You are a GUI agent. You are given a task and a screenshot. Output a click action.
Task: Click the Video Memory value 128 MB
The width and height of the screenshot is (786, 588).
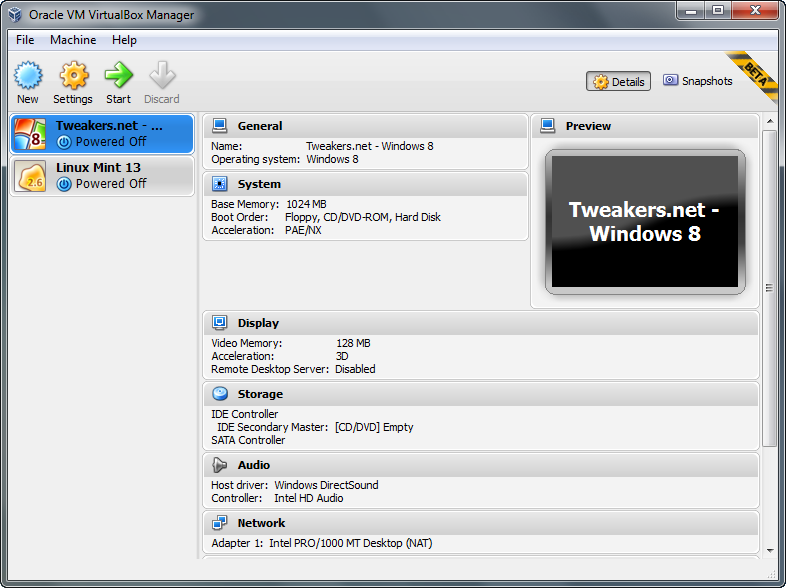[x=353, y=343]
